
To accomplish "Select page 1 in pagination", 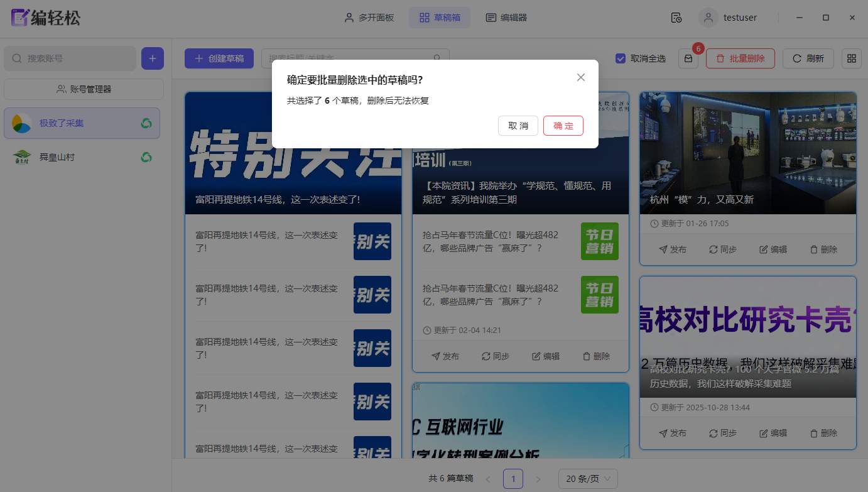I will (513, 479).
